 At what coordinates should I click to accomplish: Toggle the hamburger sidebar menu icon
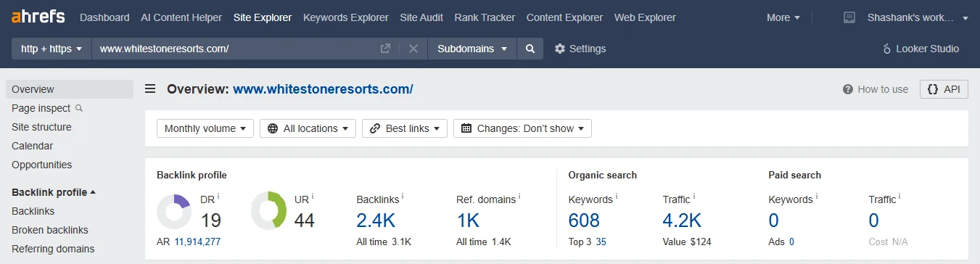[x=150, y=89]
